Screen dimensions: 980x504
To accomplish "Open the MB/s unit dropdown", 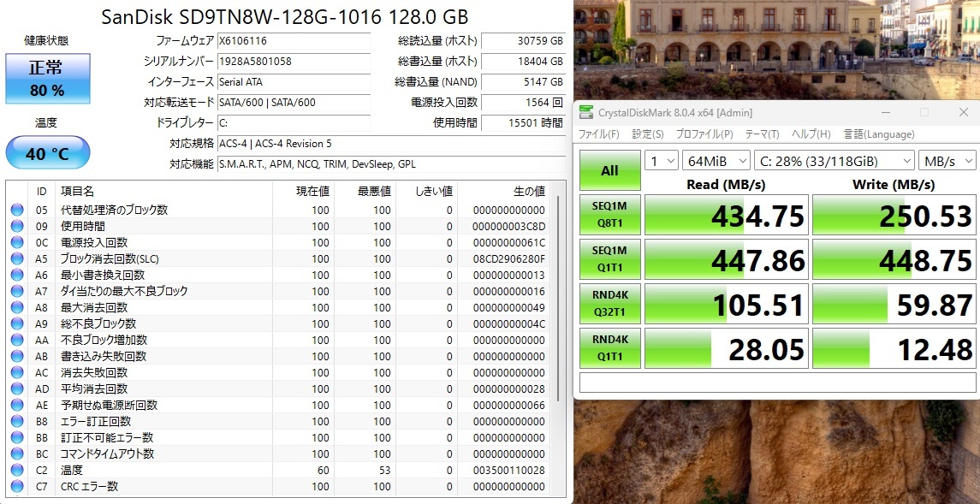I will [x=947, y=161].
